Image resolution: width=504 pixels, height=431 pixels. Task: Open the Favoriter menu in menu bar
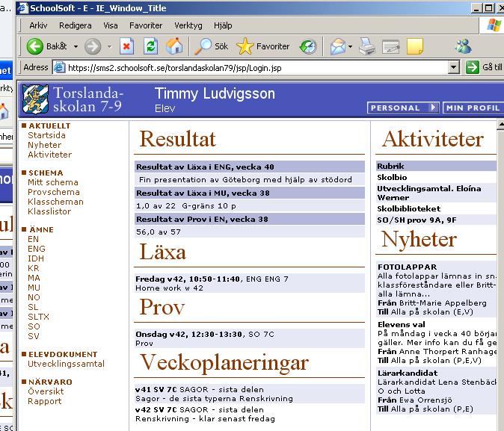146,25
